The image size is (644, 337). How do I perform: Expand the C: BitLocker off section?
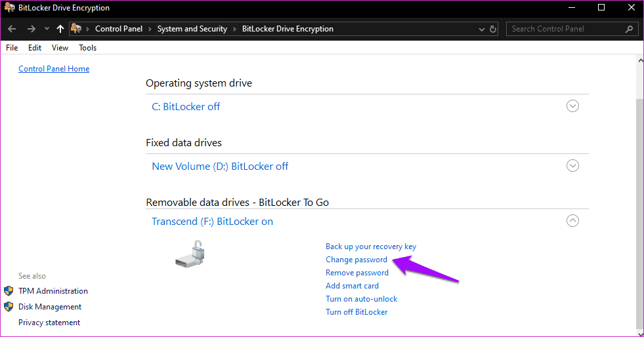pyautogui.click(x=572, y=106)
